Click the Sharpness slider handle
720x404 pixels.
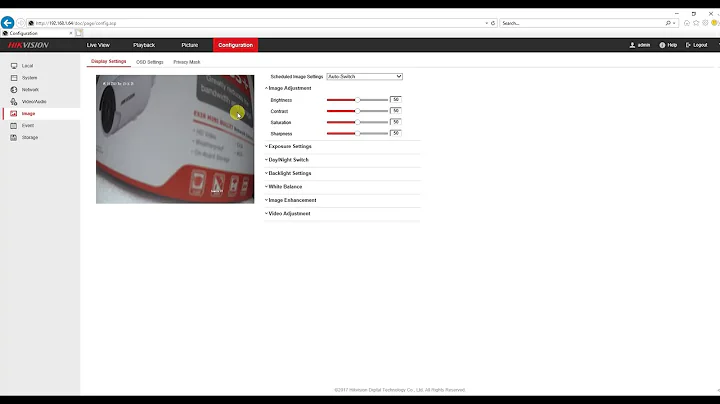coord(357,134)
